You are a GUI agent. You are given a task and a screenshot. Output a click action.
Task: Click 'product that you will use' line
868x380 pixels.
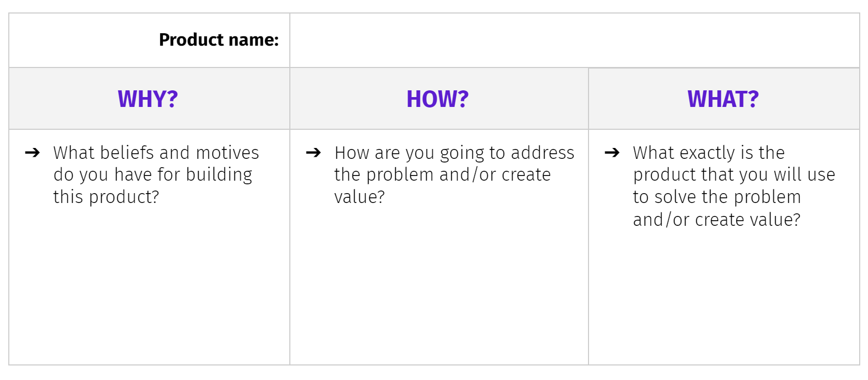(734, 175)
